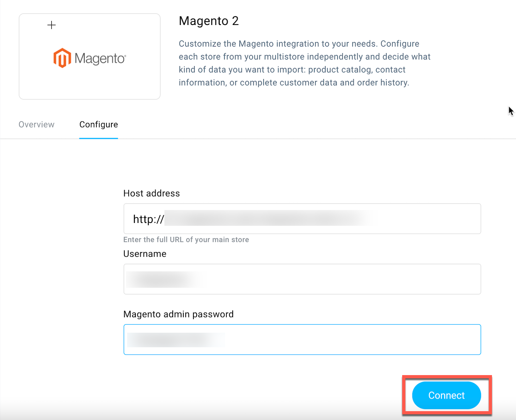This screenshot has width=516, height=420.
Task: Click the Magento admin password label
Action: pyautogui.click(x=178, y=314)
